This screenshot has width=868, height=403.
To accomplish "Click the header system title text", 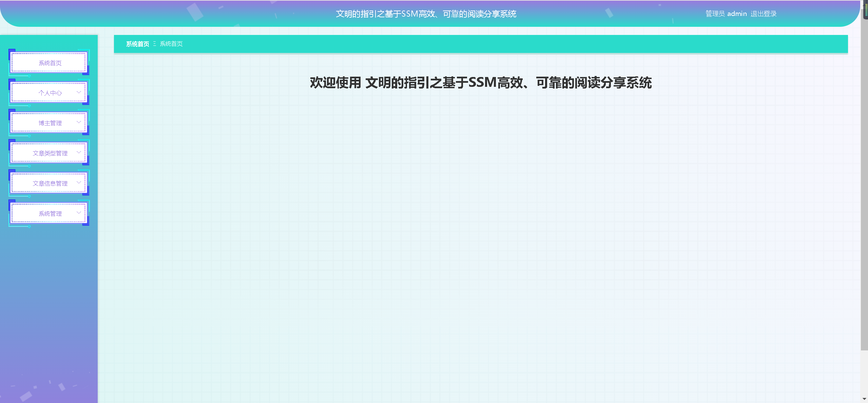I will 426,14.
